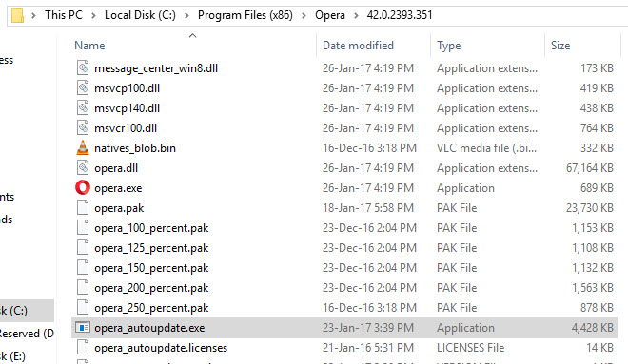This screenshot has width=628, height=364.
Task: Select file name msvcp100.dll
Action: 127,88
